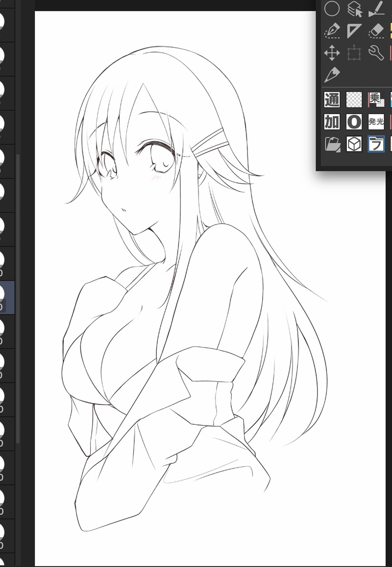
Task: Select the layer selection arrow tool
Action: pos(354,9)
